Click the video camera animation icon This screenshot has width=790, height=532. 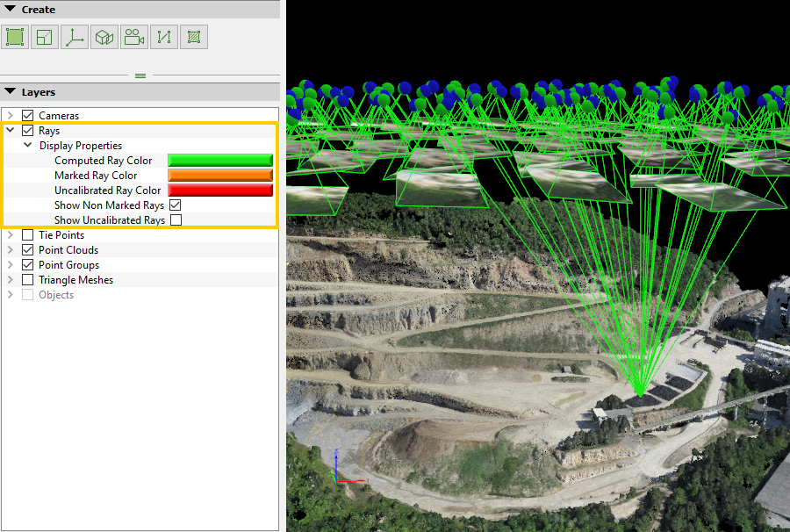coord(134,37)
